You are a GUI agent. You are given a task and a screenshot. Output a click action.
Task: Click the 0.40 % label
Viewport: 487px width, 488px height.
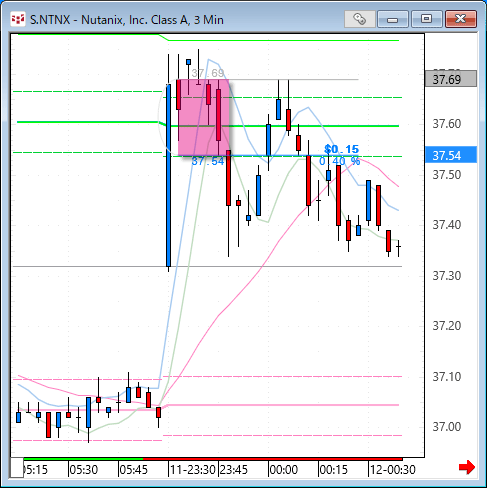[x=340, y=161]
